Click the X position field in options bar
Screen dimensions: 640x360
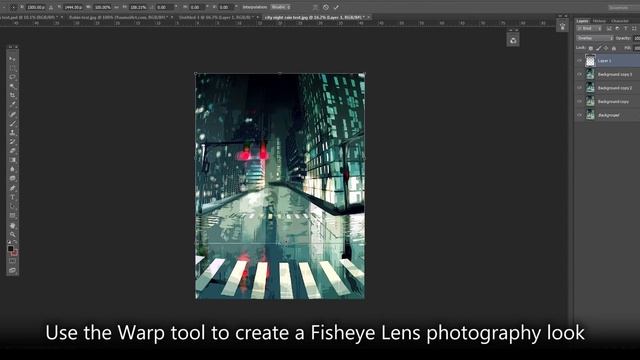click(x=36, y=7)
